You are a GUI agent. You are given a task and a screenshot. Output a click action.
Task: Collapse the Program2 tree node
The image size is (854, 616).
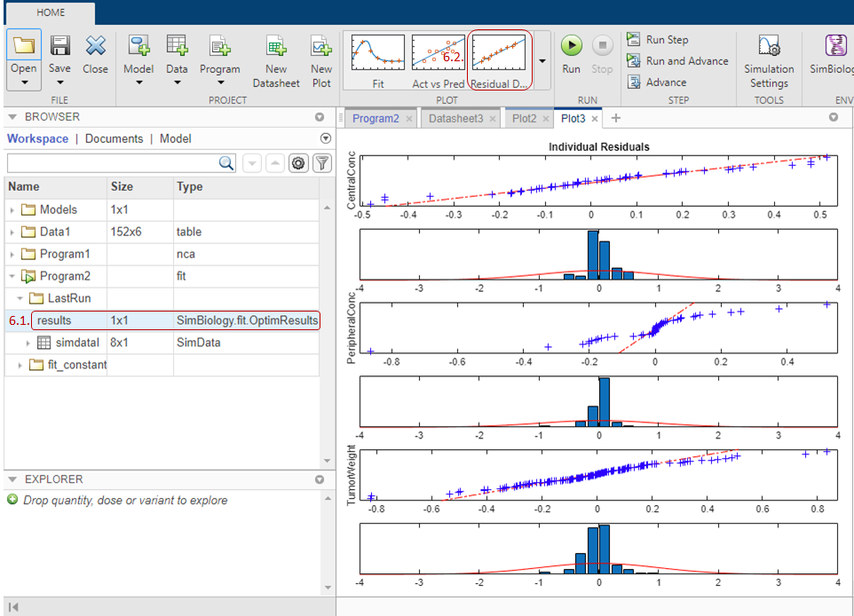pyautogui.click(x=12, y=277)
